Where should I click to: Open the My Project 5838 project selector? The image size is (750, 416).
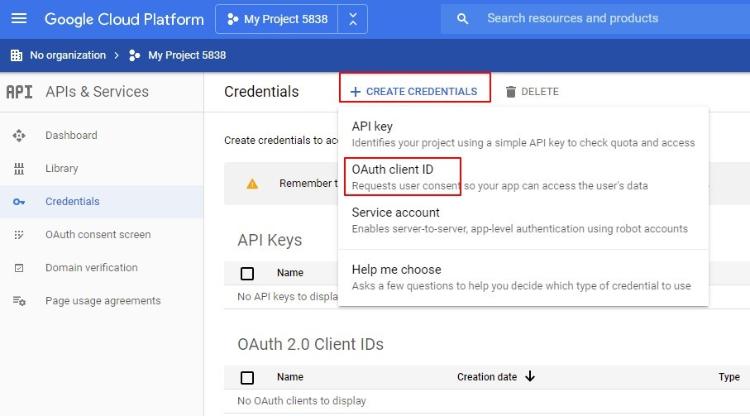[277, 19]
